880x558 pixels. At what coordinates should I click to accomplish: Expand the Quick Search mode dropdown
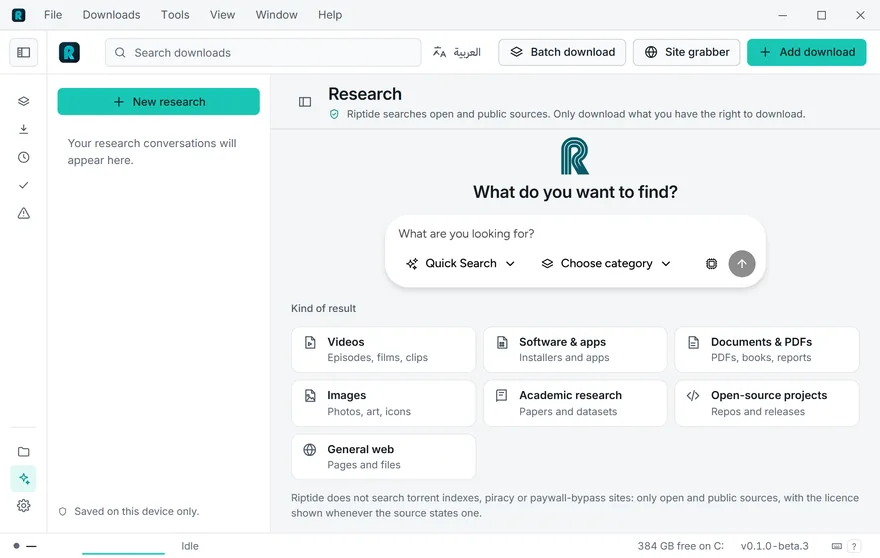click(460, 264)
